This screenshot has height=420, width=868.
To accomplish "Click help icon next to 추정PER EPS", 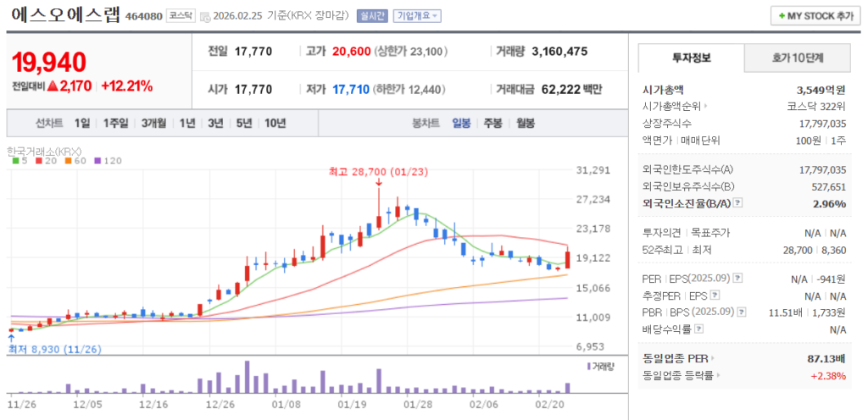I will [x=715, y=296].
